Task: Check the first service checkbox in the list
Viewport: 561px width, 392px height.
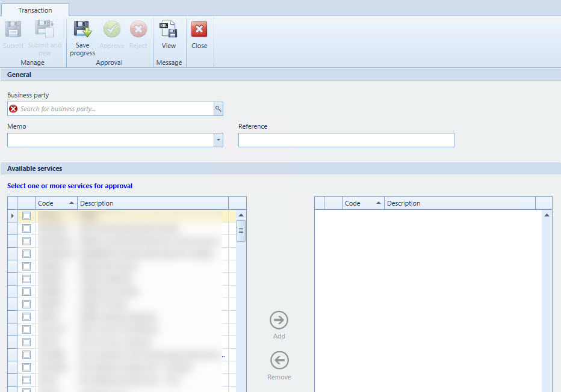Action: pos(26,215)
